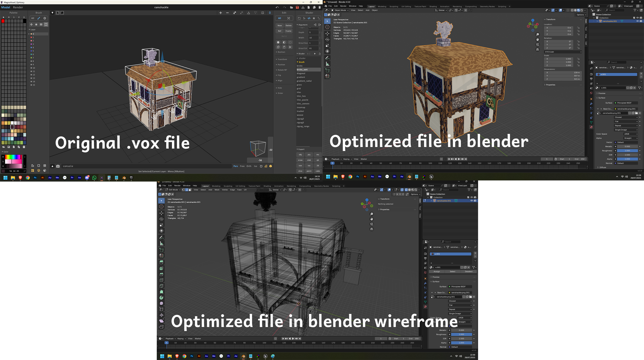Viewport: 644px width, 360px height.
Task: Select the Annotate tool in upper Blender window
Action: (327, 58)
